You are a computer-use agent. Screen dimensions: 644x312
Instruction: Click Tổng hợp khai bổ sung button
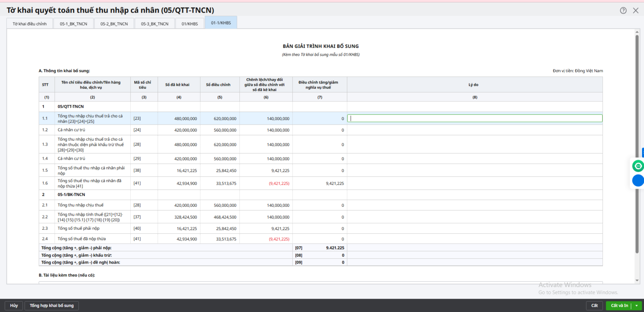tap(52, 306)
